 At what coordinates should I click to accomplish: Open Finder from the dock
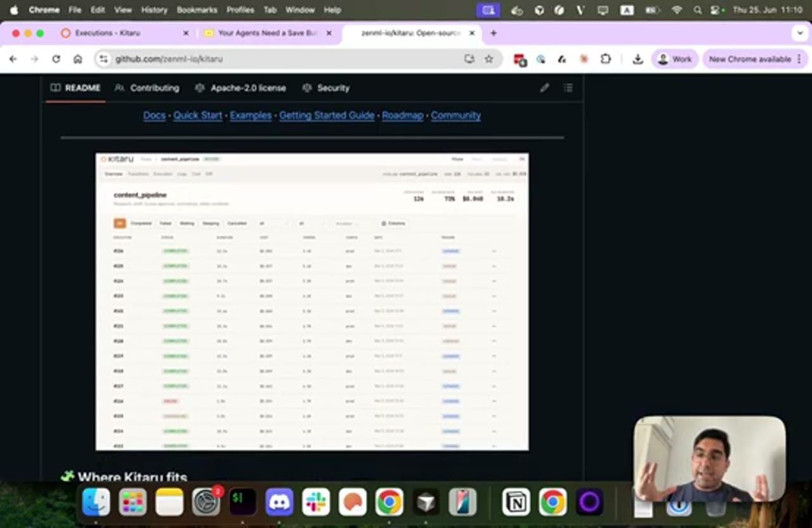pos(96,502)
